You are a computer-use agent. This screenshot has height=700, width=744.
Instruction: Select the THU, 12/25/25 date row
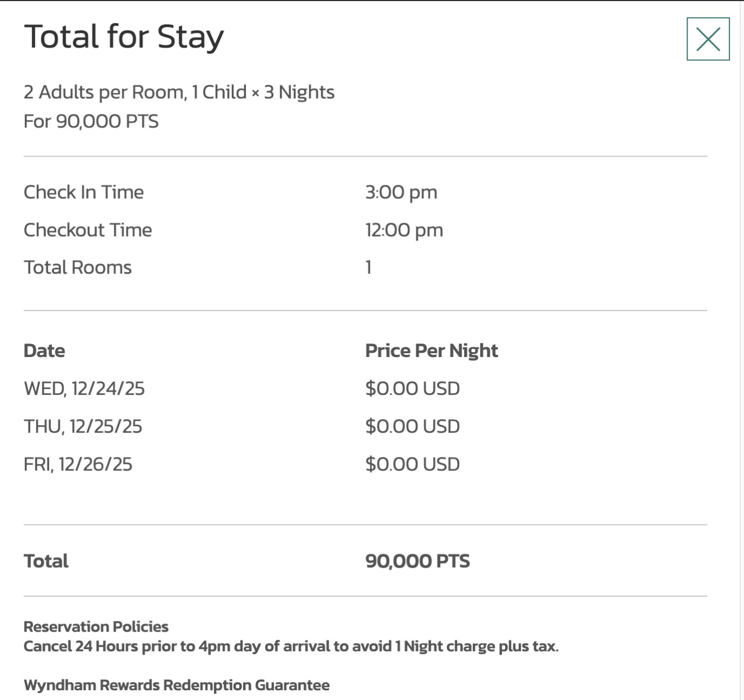coord(82,426)
